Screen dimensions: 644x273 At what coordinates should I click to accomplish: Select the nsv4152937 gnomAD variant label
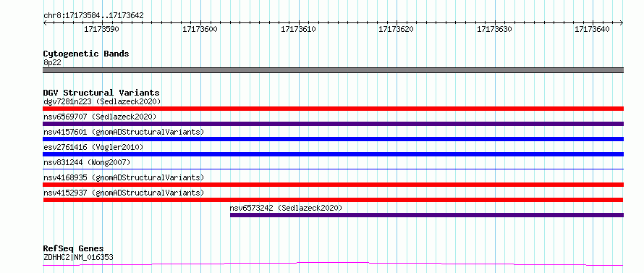[x=124, y=193]
